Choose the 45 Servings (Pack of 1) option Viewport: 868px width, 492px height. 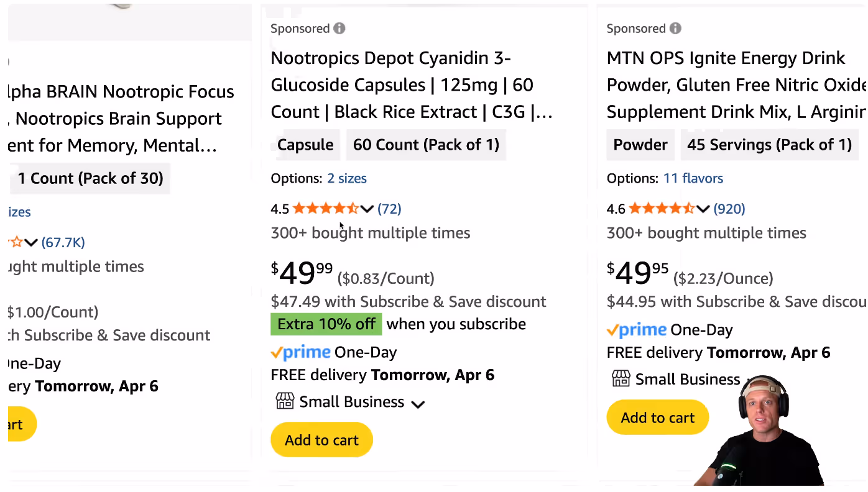coord(770,145)
